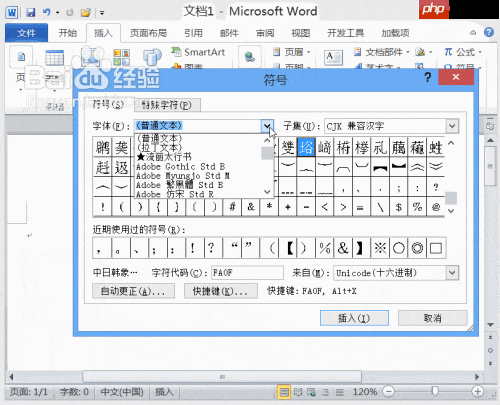500x405 pixels.
Task: Click the Table icon in the ribbon
Action: tap(55, 58)
